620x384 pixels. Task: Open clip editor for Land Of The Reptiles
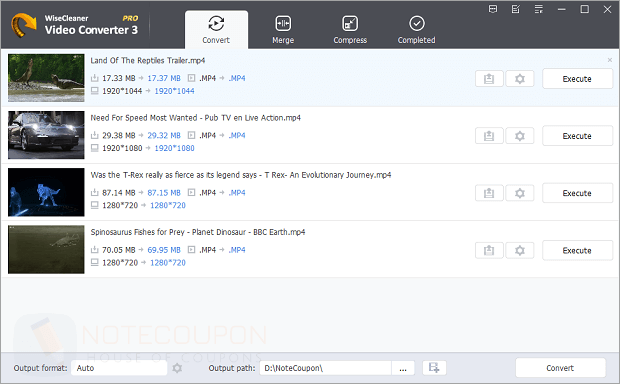click(x=489, y=79)
